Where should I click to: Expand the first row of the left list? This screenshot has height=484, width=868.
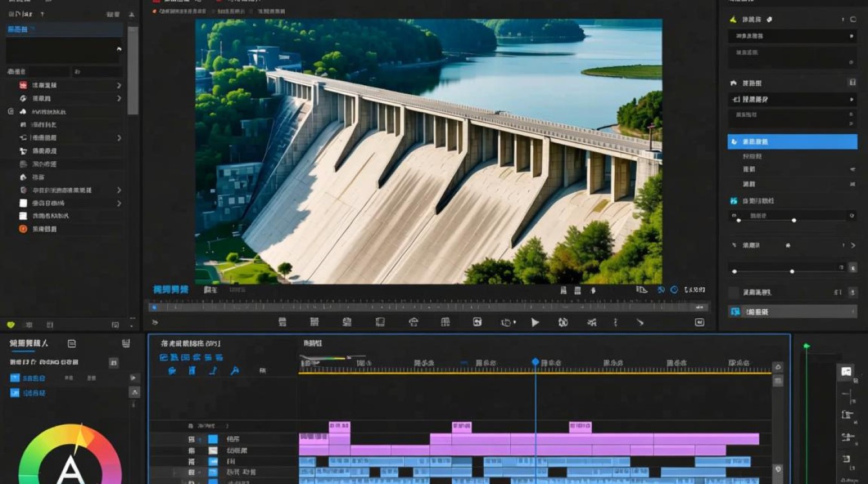click(x=119, y=85)
